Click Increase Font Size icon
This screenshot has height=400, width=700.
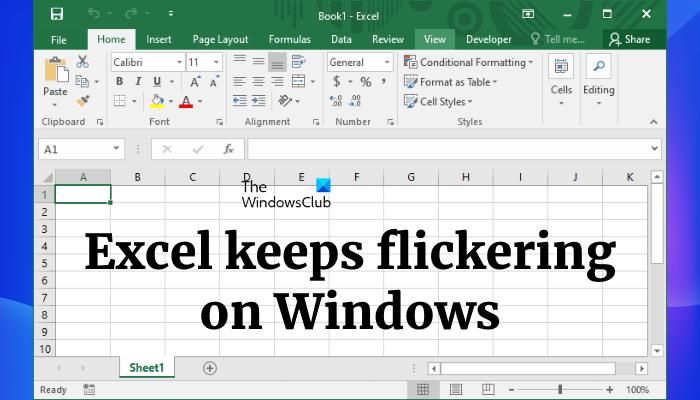195,82
